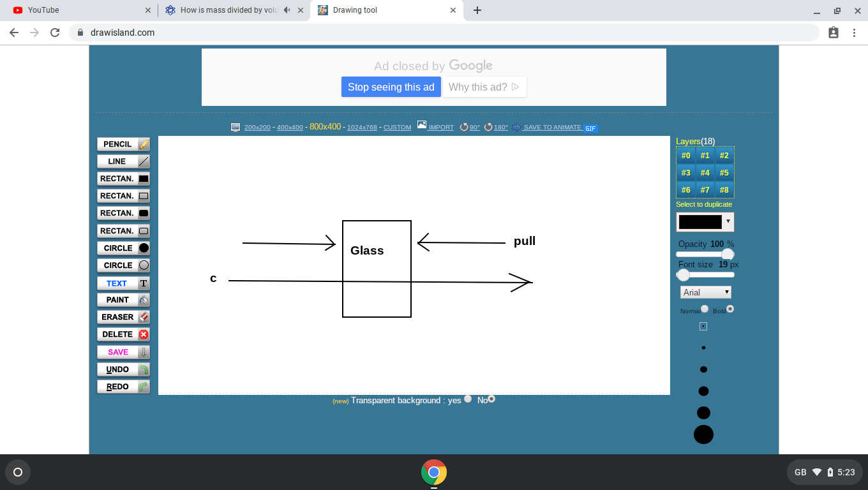The width and height of the screenshot is (868, 490).
Task: Click the Delete tool button
Action: pos(123,334)
